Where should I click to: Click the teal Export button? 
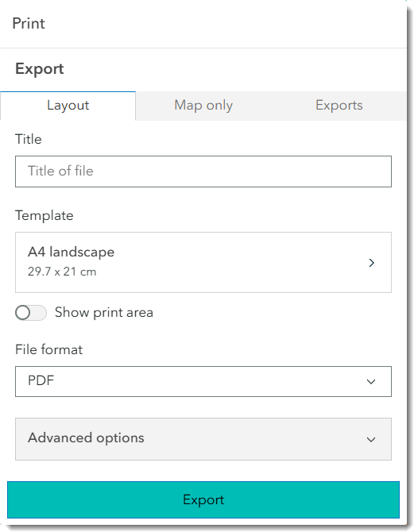pos(203,499)
